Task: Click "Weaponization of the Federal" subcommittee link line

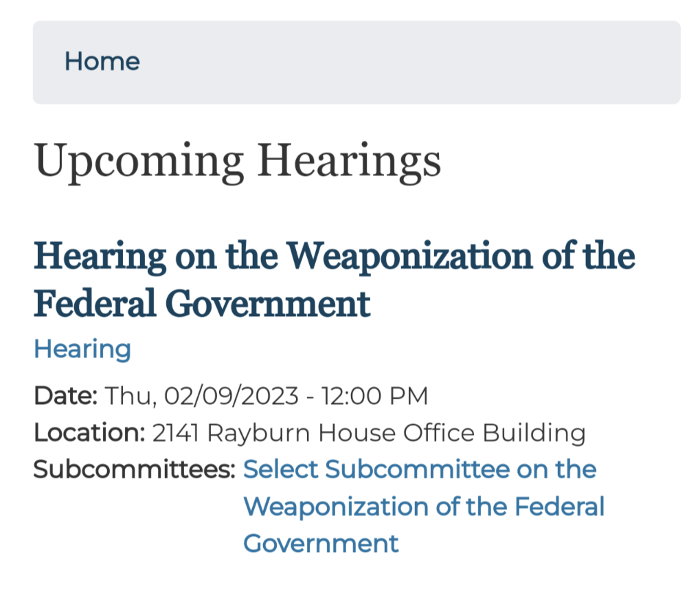Action: tap(424, 507)
